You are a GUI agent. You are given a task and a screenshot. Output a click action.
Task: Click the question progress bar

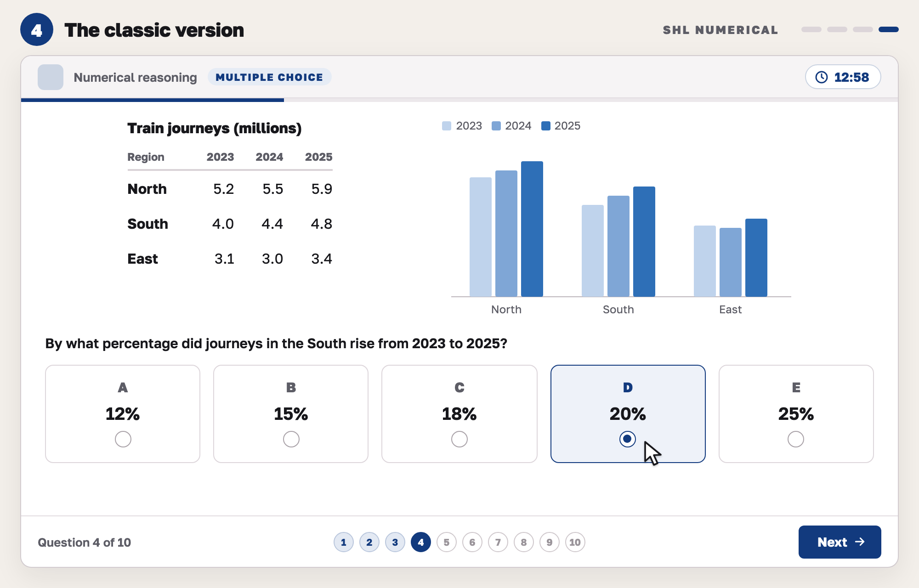click(x=459, y=100)
